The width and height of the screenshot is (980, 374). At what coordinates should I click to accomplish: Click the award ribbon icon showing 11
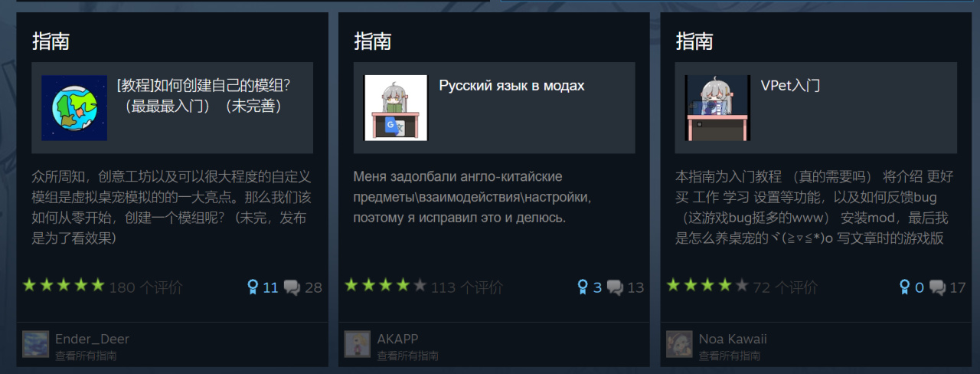[252, 287]
